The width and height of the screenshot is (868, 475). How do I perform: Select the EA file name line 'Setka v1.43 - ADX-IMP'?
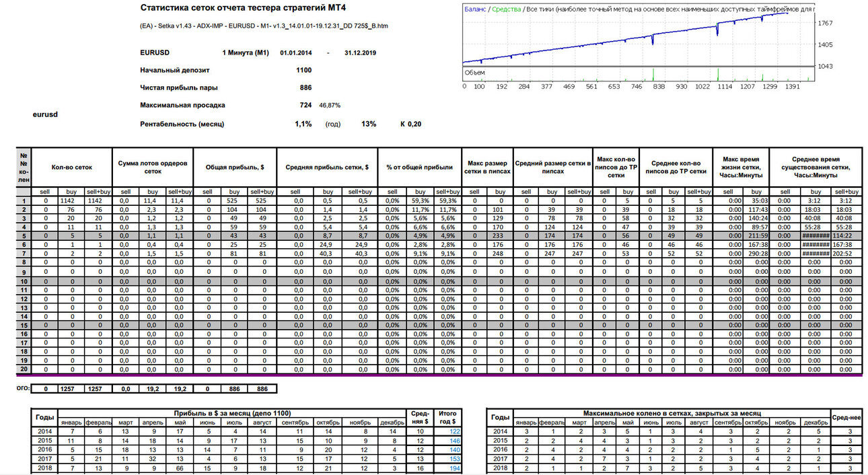pos(264,26)
